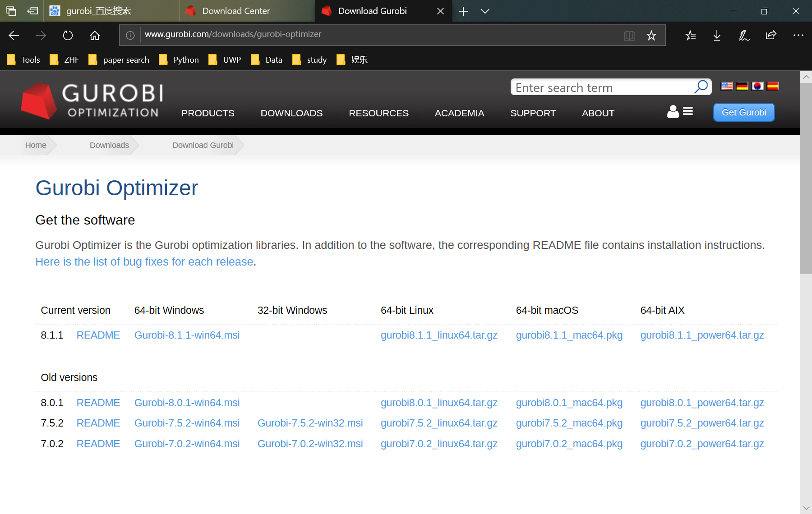Open the browser Settings and more menu
812x514 pixels.
pyautogui.click(x=798, y=35)
